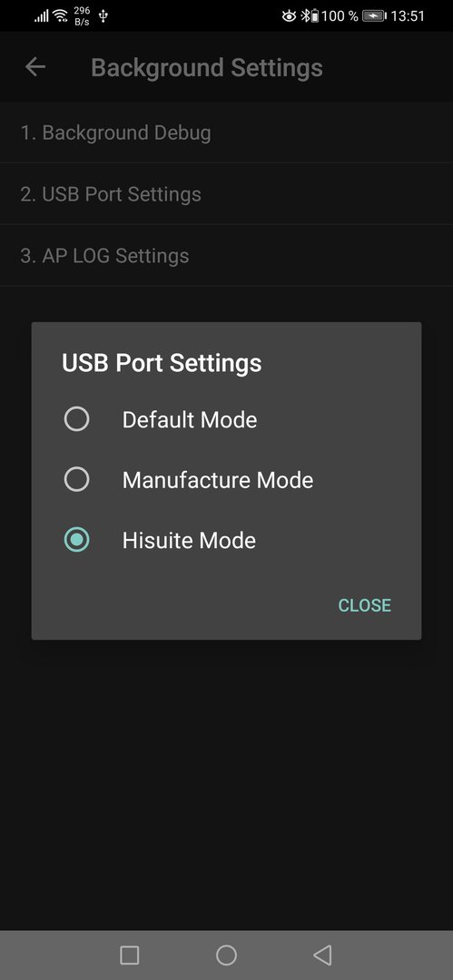Tap the back arrow icon
This screenshot has width=453, height=980.
click(x=35, y=67)
